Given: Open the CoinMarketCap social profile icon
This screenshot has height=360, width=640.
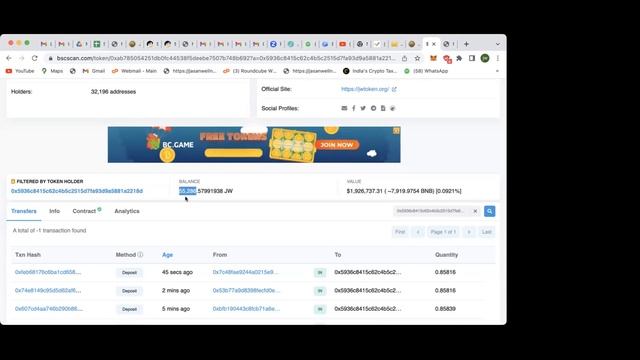Looking at the screenshot, I should [393, 108].
